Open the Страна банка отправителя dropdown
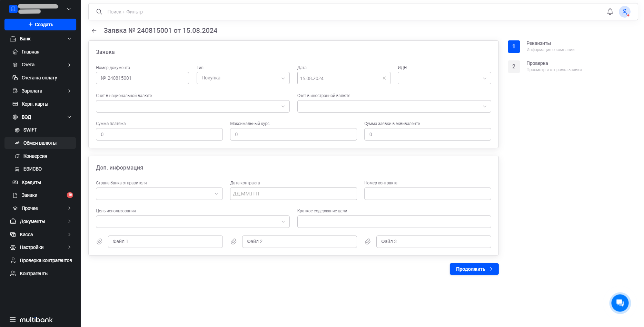The width and height of the screenshot is (644, 327). click(159, 194)
